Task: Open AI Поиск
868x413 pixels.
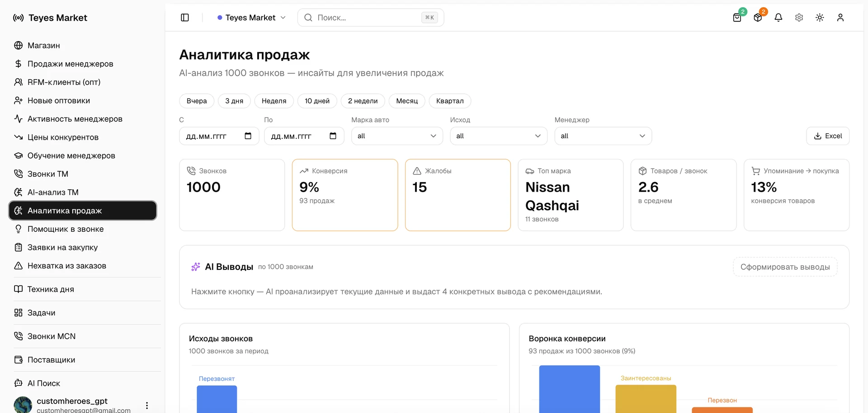Action: tap(85, 383)
